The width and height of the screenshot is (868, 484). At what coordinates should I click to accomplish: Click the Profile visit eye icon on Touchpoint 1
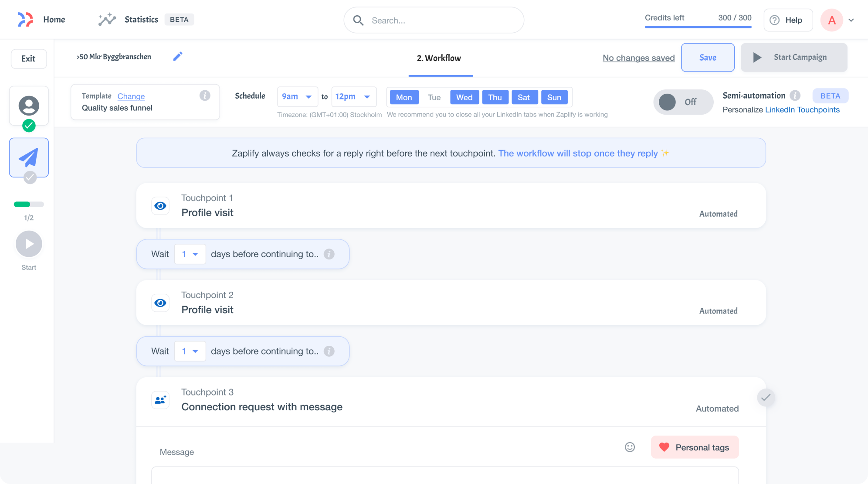pyautogui.click(x=160, y=205)
